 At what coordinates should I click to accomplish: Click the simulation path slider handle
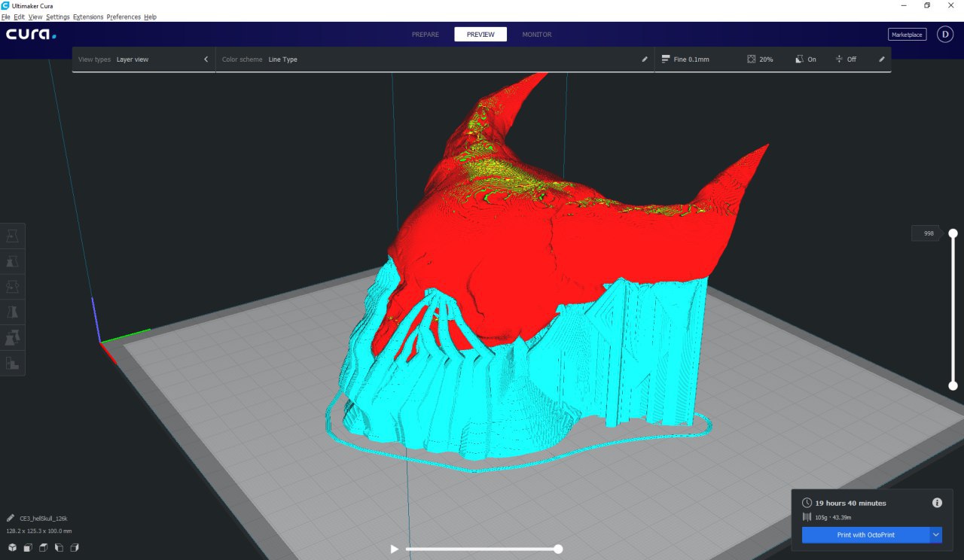point(558,549)
